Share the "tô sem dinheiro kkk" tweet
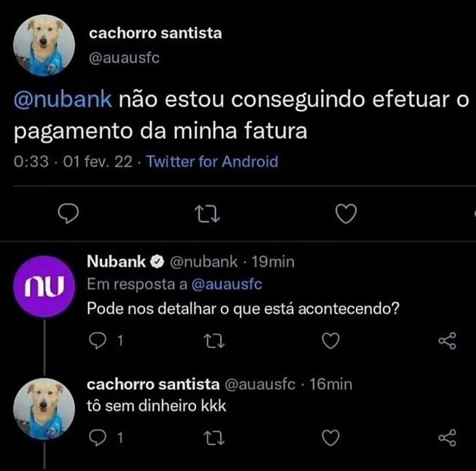 pyautogui.click(x=447, y=438)
